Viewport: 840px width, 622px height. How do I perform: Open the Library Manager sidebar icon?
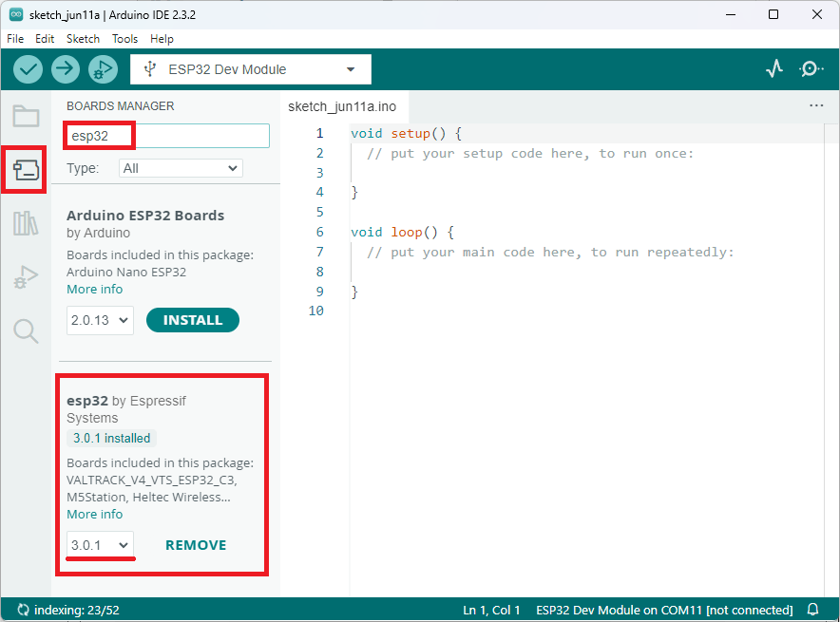point(24,222)
